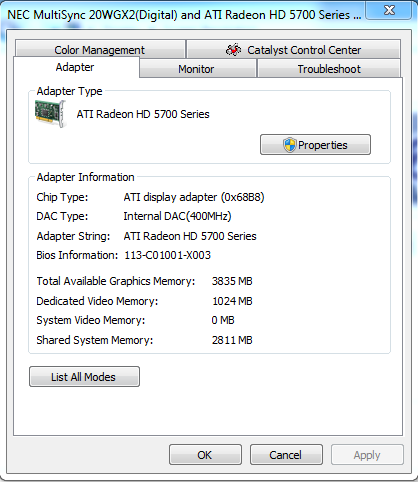Open adapter Properties
The width and height of the screenshot is (418, 482).
315,145
